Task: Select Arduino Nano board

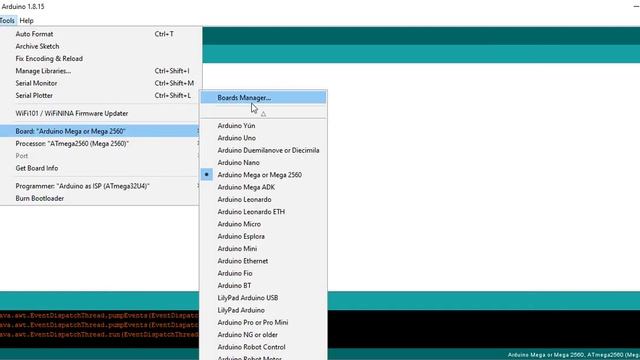Action: pos(263,162)
